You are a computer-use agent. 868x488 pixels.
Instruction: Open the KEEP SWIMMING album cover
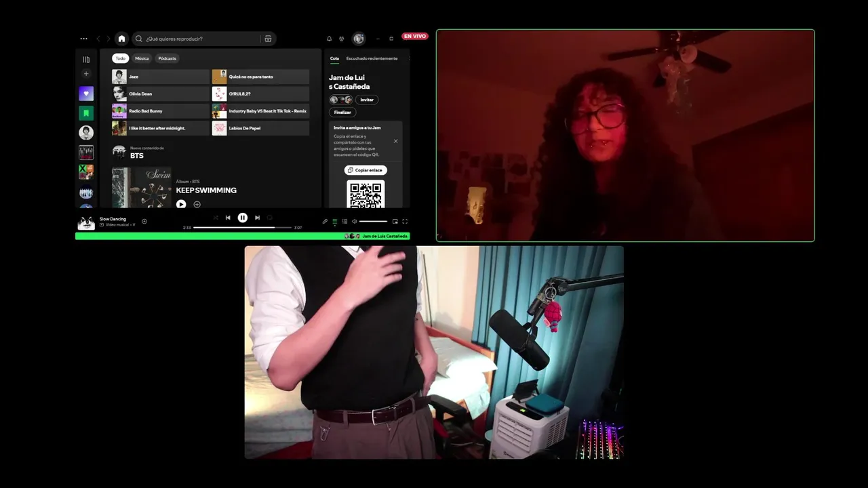point(142,188)
